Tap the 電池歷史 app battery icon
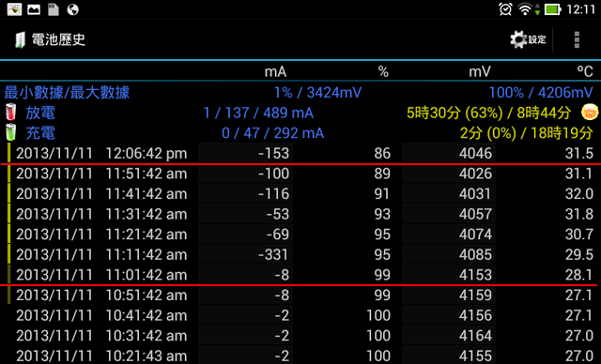601x364 pixels. coord(20,40)
